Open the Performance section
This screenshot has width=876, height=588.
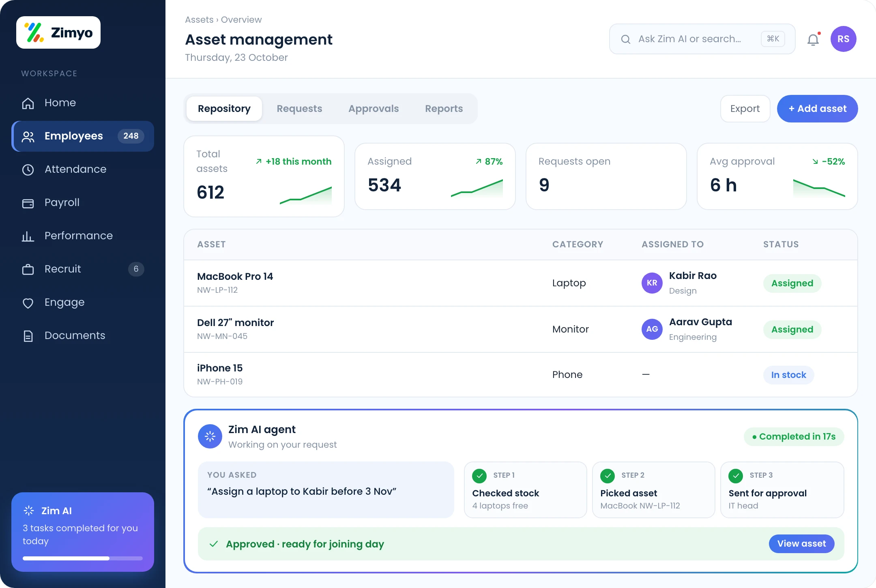point(83,236)
